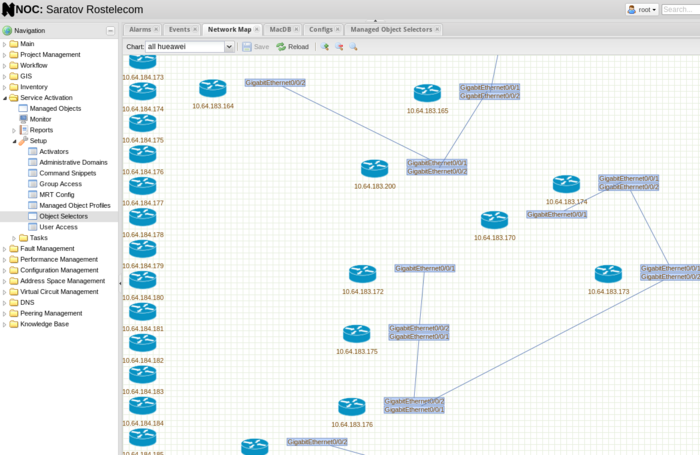Select MRT Config item
This screenshot has width=700, height=455.
[57, 195]
